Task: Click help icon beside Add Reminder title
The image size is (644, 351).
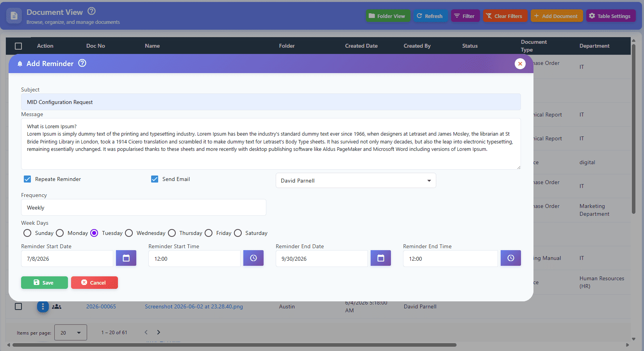Action: (x=82, y=63)
